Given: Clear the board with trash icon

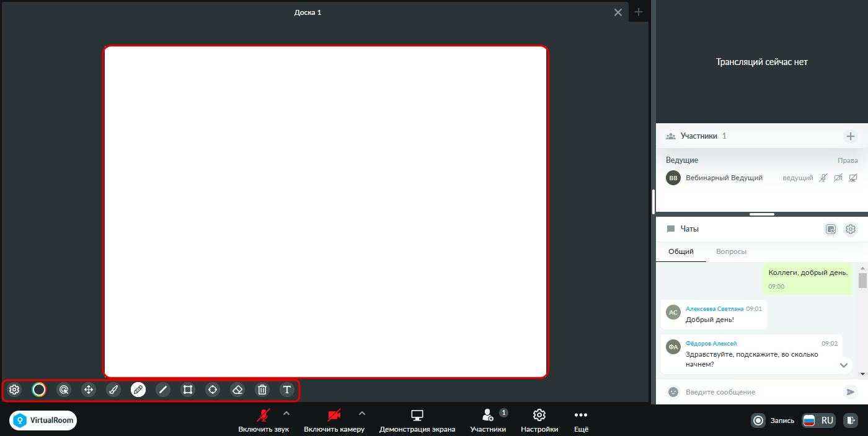Looking at the screenshot, I should [262, 390].
